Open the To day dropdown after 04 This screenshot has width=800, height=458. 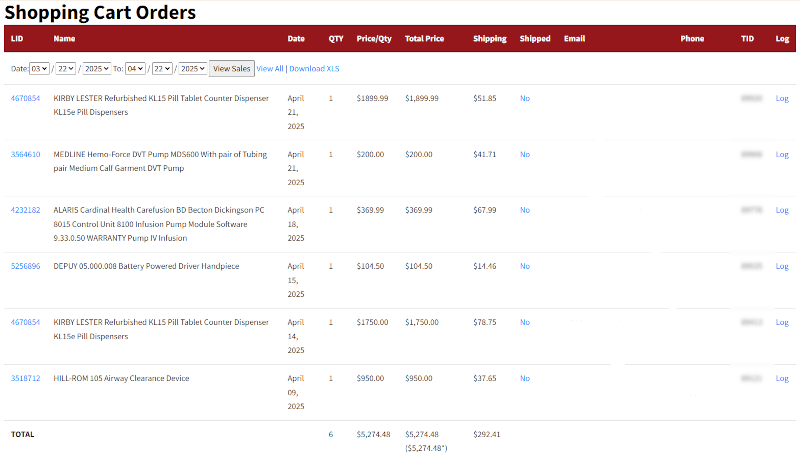[x=162, y=68]
